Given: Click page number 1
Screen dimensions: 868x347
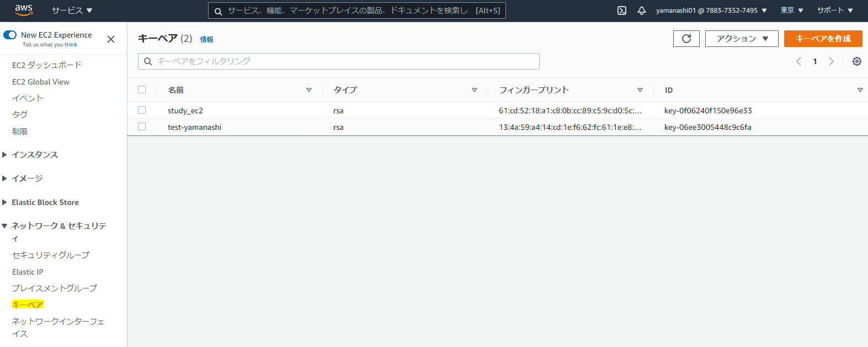Looking at the screenshot, I should (815, 61).
